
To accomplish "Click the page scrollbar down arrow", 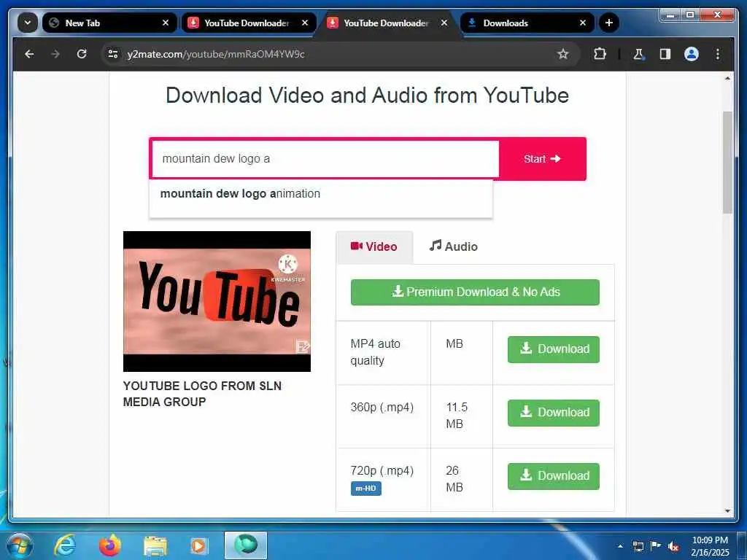I will pos(727,511).
